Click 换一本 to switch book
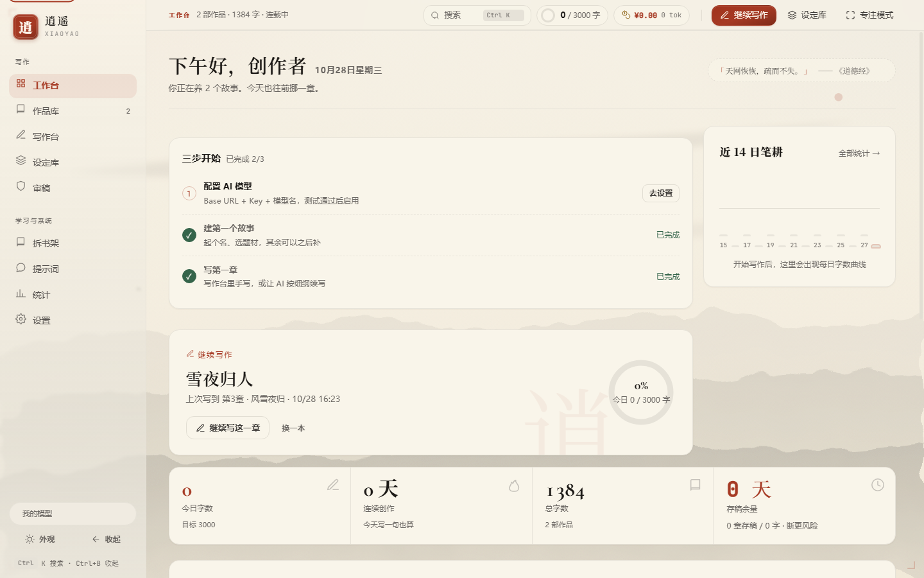 293,428
